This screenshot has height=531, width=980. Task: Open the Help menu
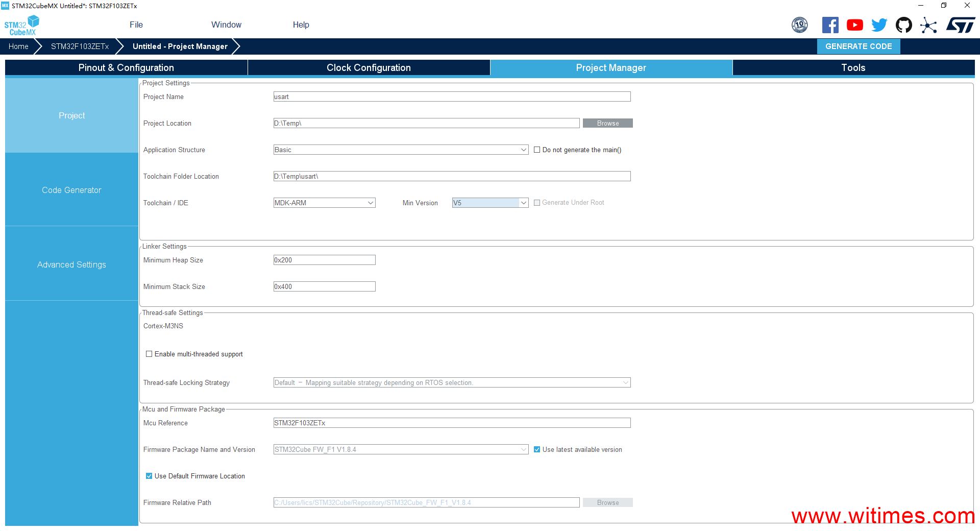click(x=301, y=25)
